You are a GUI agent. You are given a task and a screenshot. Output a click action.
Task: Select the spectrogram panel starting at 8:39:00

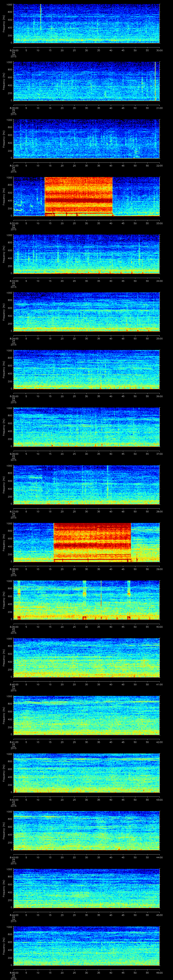tap(86, 600)
